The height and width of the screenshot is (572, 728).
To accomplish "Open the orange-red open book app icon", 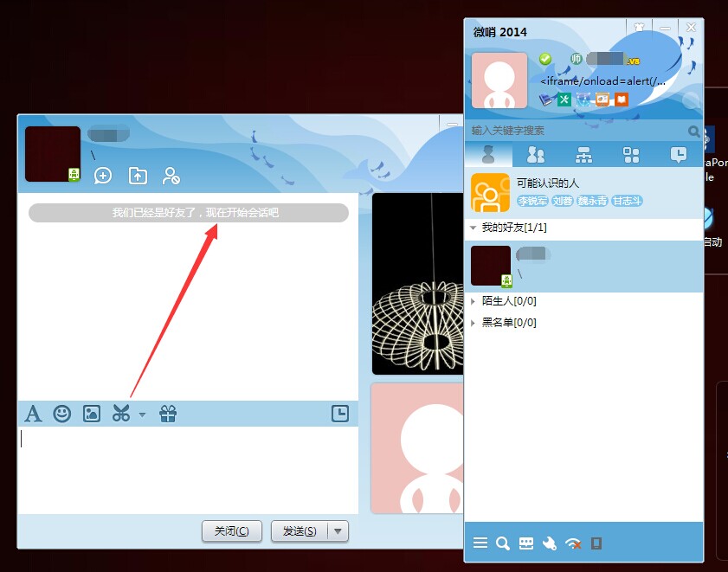I will coord(622,100).
